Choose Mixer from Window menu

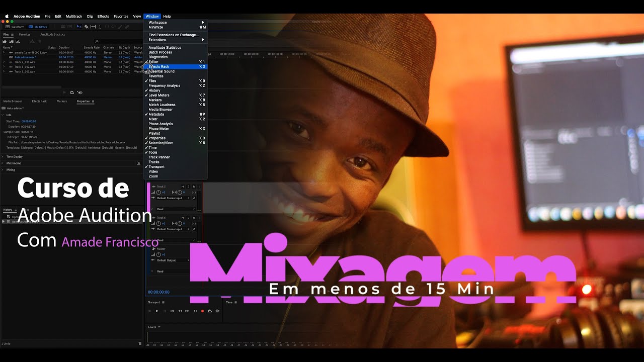click(176, 119)
